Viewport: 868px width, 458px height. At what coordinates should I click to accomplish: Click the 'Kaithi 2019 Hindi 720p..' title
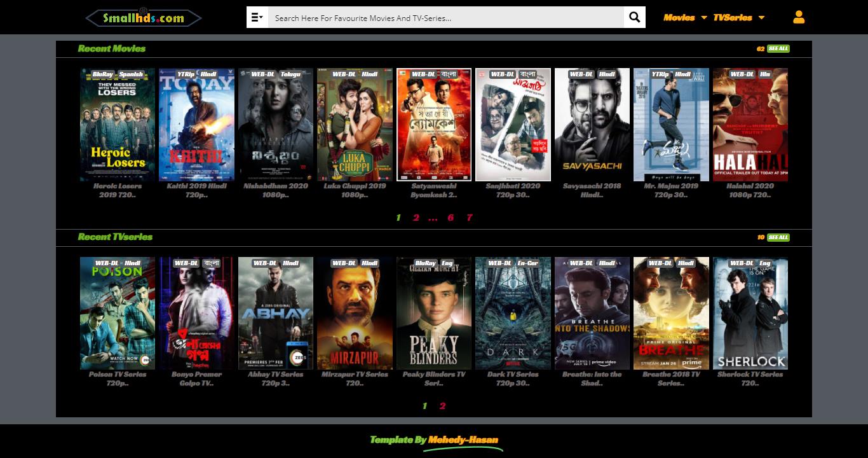(x=196, y=190)
